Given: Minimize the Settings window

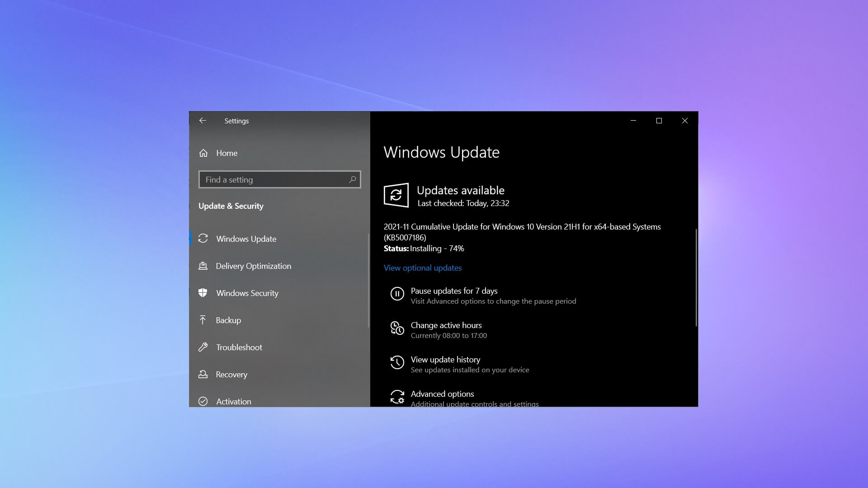Looking at the screenshot, I should [633, 121].
